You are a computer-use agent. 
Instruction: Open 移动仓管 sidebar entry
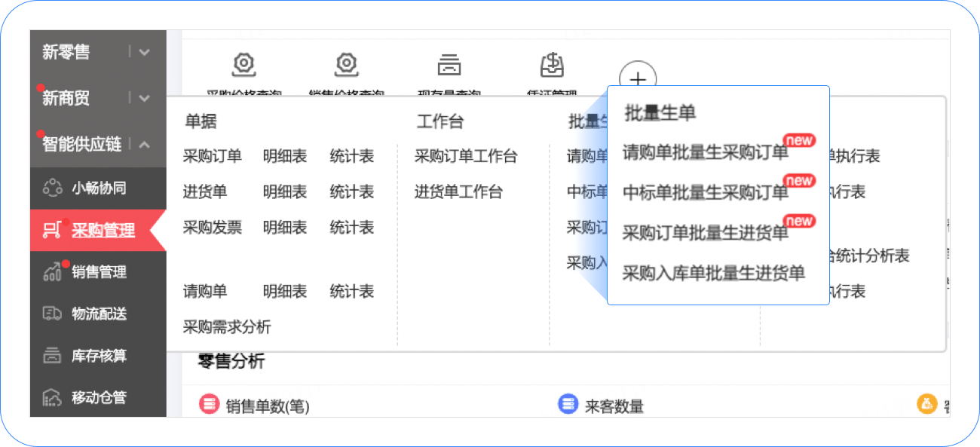point(99,397)
